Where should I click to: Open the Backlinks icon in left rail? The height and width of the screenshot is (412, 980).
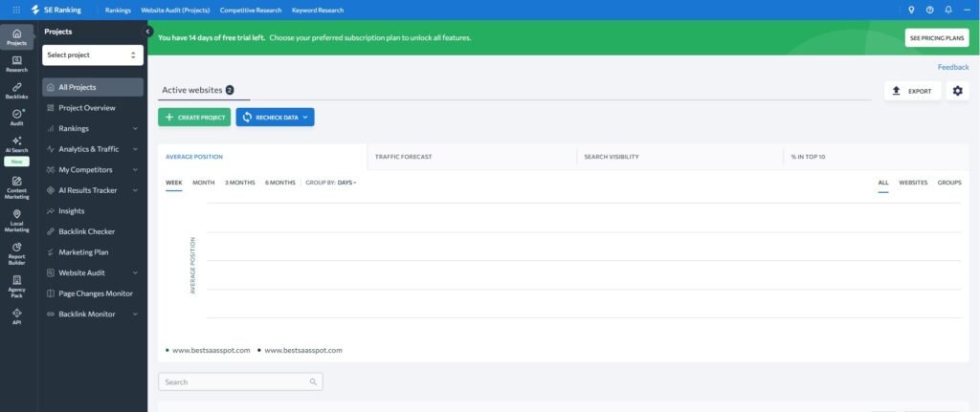[x=17, y=90]
